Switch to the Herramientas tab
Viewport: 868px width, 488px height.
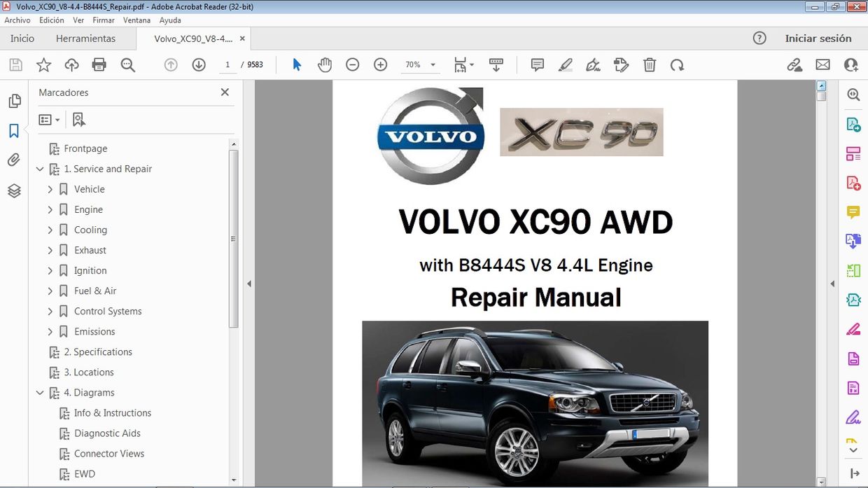[x=85, y=39]
